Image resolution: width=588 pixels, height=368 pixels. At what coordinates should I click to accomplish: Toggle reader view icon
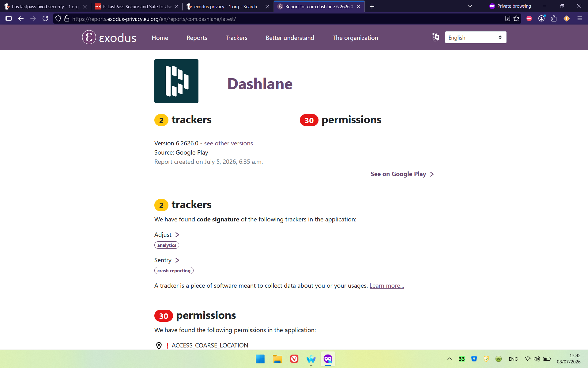click(507, 19)
